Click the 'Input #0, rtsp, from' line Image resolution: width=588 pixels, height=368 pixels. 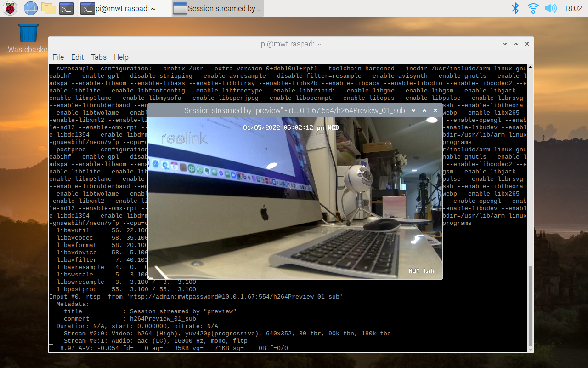pyautogui.click(x=198, y=297)
